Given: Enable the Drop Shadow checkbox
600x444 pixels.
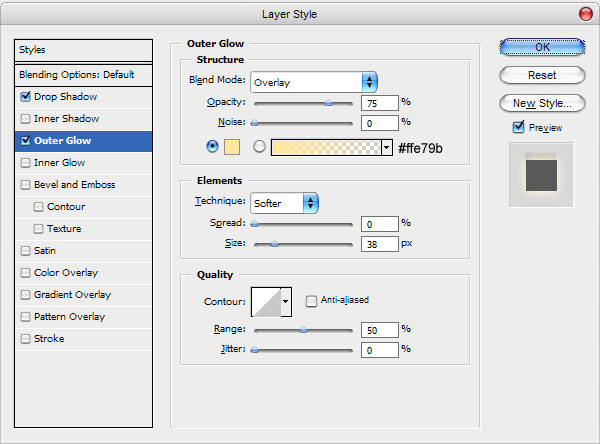Looking at the screenshot, I should pos(26,96).
